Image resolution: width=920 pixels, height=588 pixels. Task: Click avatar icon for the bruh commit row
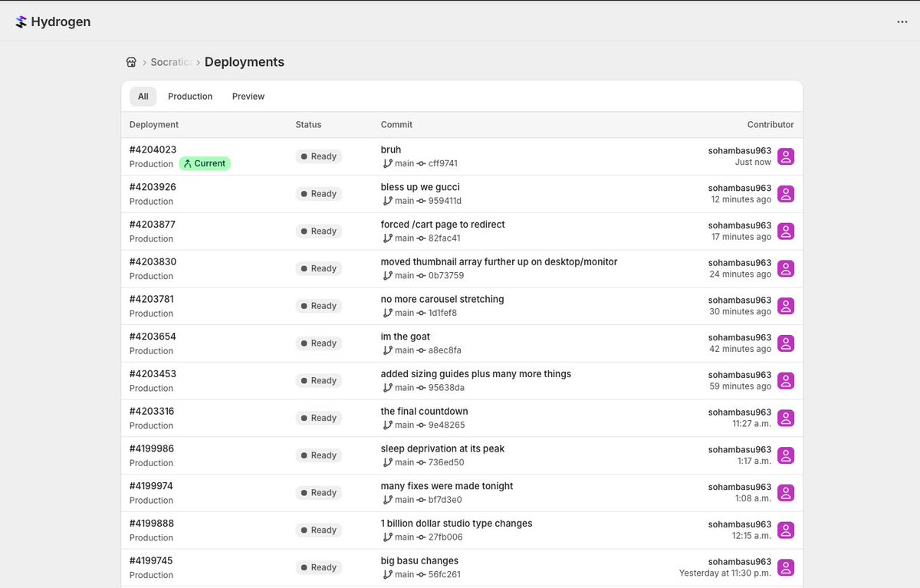click(786, 156)
